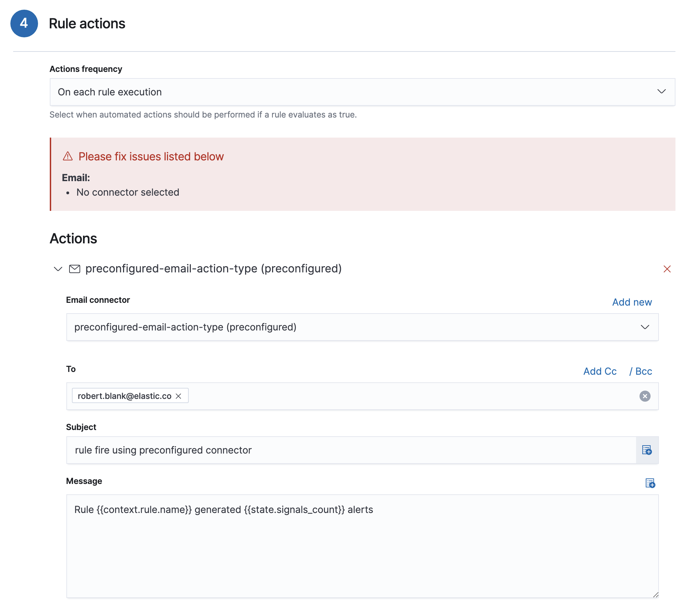Click the / Bcc link

[x=641, y=371]
